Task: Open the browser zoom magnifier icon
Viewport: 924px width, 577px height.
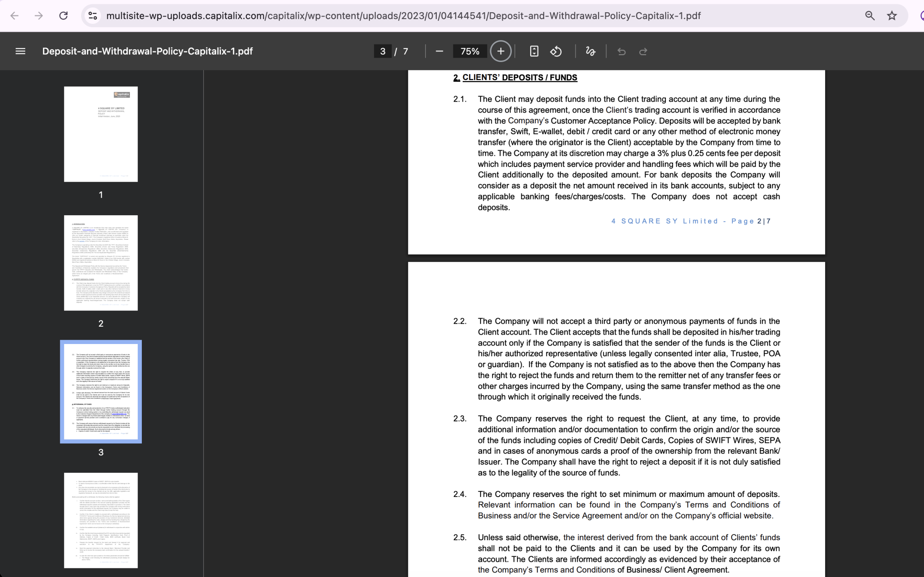Action: 870,16
